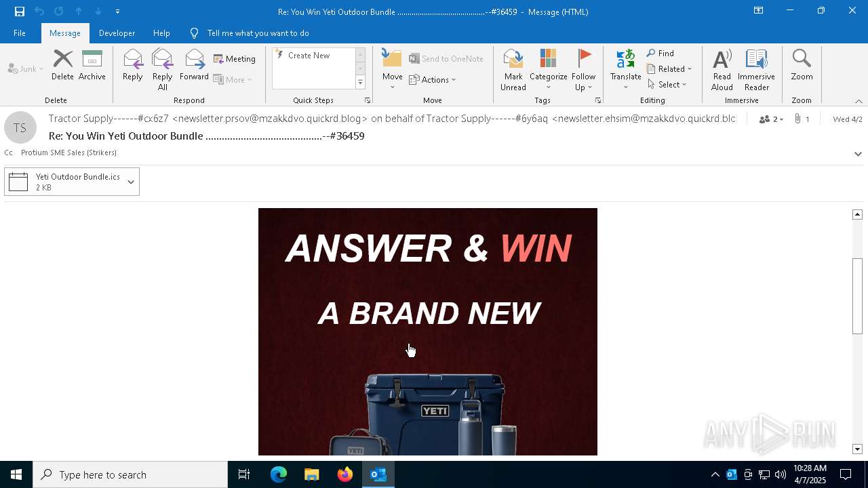
Task: Go to the previous item using the up arrow
Action: point(79,12)
